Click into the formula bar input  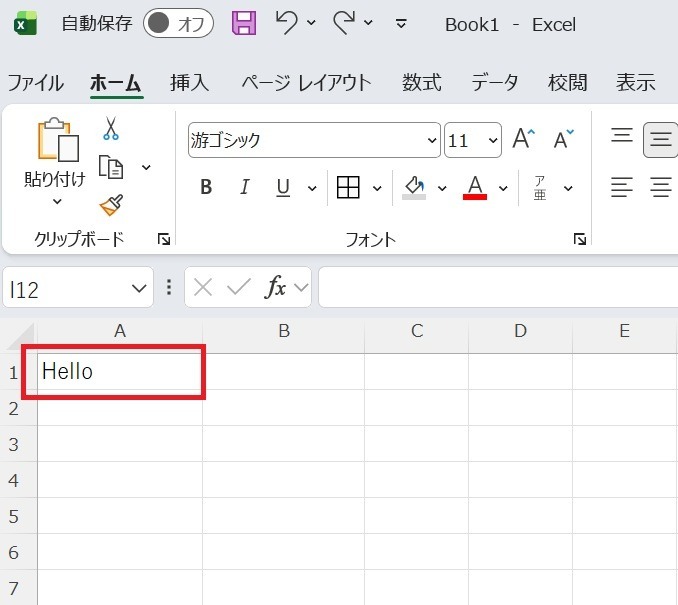498,287
